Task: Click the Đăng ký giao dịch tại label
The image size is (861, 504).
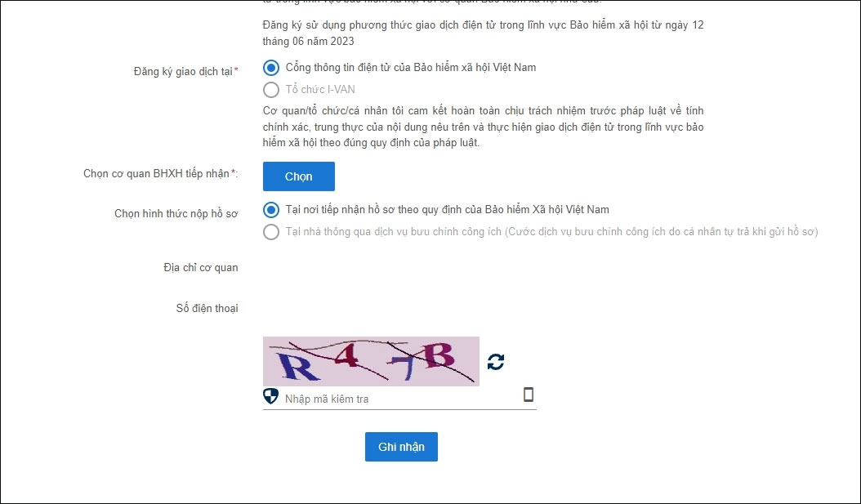Action: click(183, 71)
